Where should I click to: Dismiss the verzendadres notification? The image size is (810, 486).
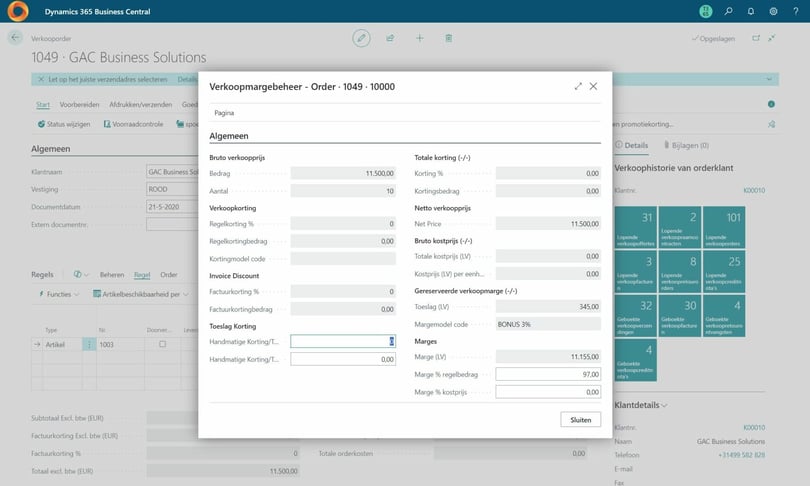41,79
